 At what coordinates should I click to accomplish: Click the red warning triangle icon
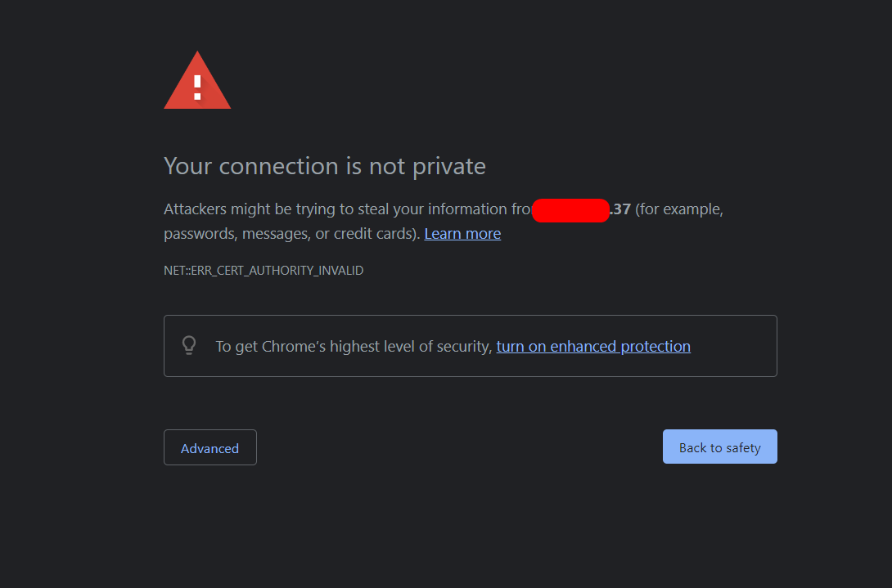pyautogui.click(x=197, y=82)
